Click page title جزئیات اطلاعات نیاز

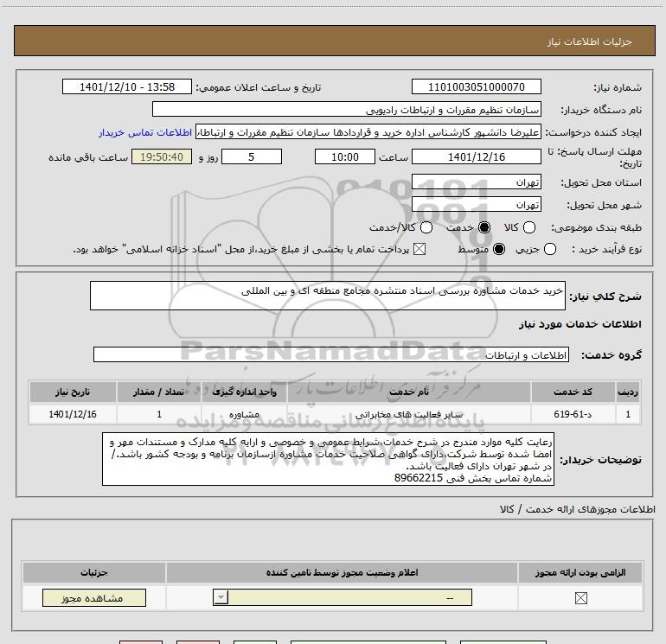point(590,41)
